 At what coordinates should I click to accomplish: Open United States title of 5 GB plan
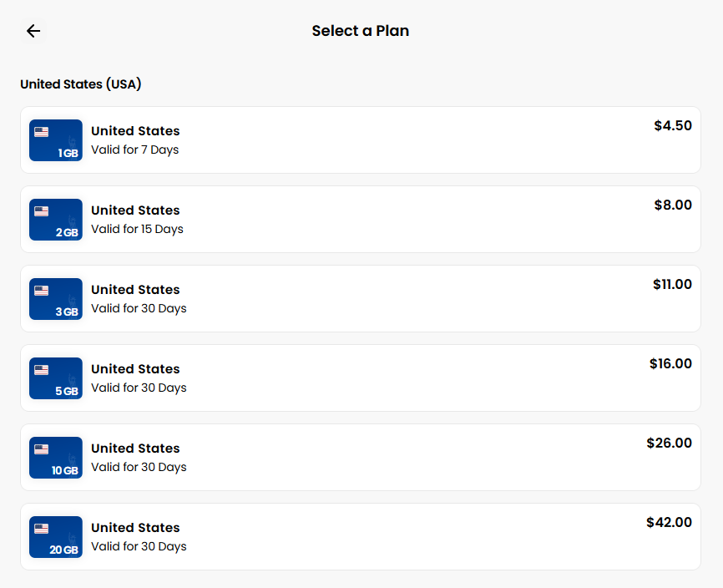point(135,369)
